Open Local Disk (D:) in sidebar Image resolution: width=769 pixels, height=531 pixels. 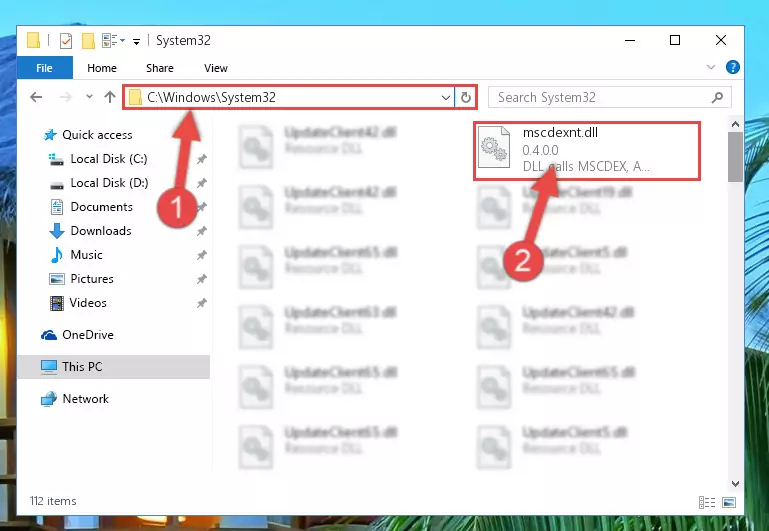click(109, 183)
